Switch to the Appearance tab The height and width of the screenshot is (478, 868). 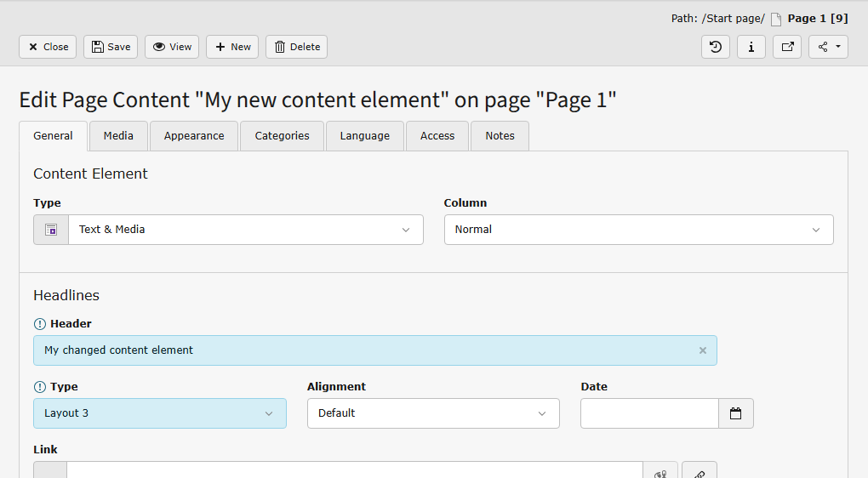point(194,136)
